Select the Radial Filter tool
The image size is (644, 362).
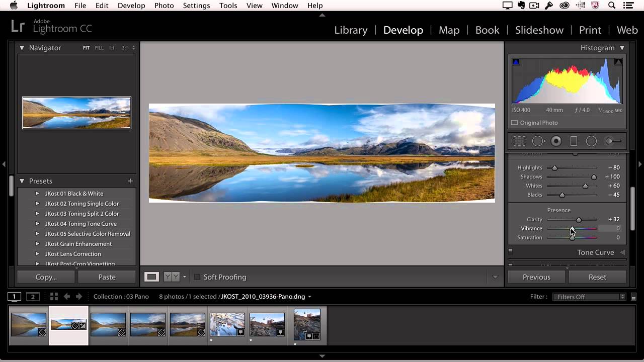591,141
